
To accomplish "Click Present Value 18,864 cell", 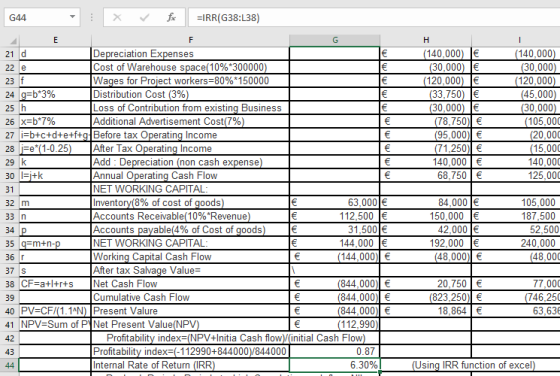I will (x=426, y=311).
